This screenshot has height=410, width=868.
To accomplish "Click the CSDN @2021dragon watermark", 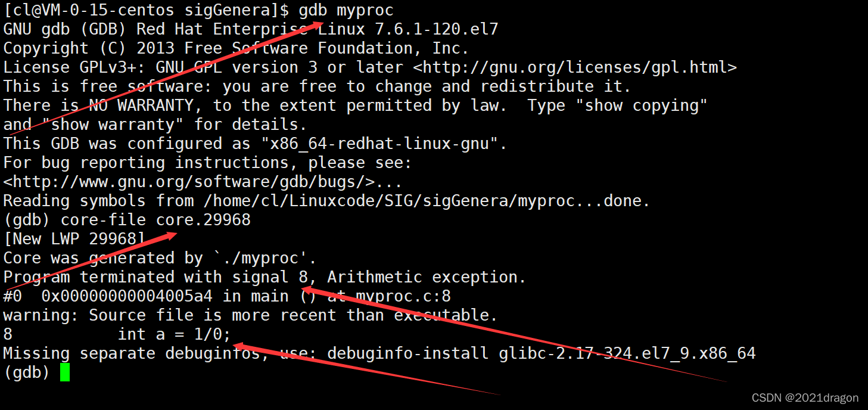I will tap(805, 398).
